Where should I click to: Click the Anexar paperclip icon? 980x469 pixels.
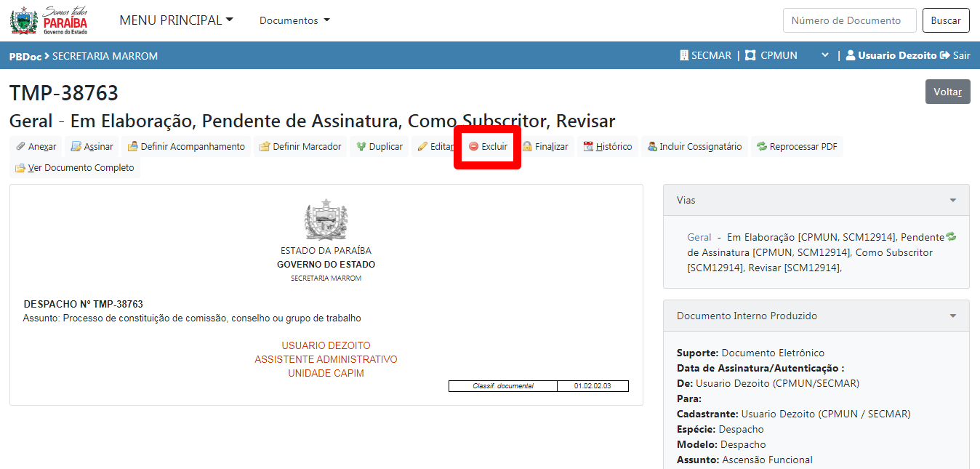21,147
